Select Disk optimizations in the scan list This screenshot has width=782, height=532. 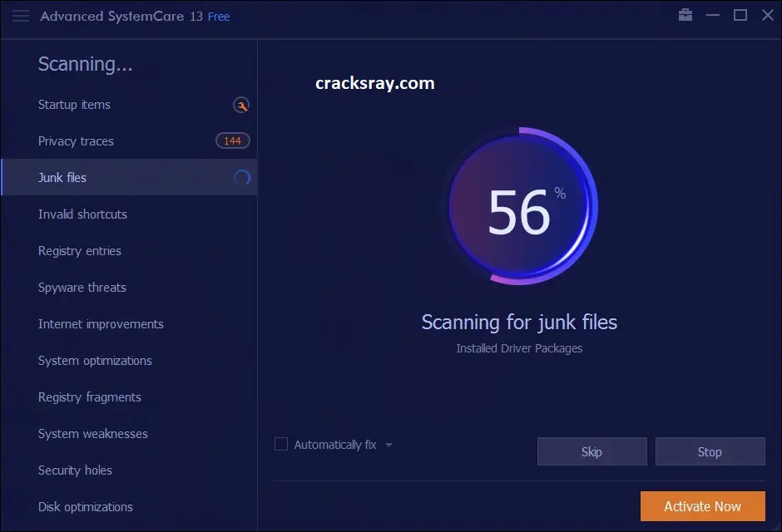(x=129, y=506)
